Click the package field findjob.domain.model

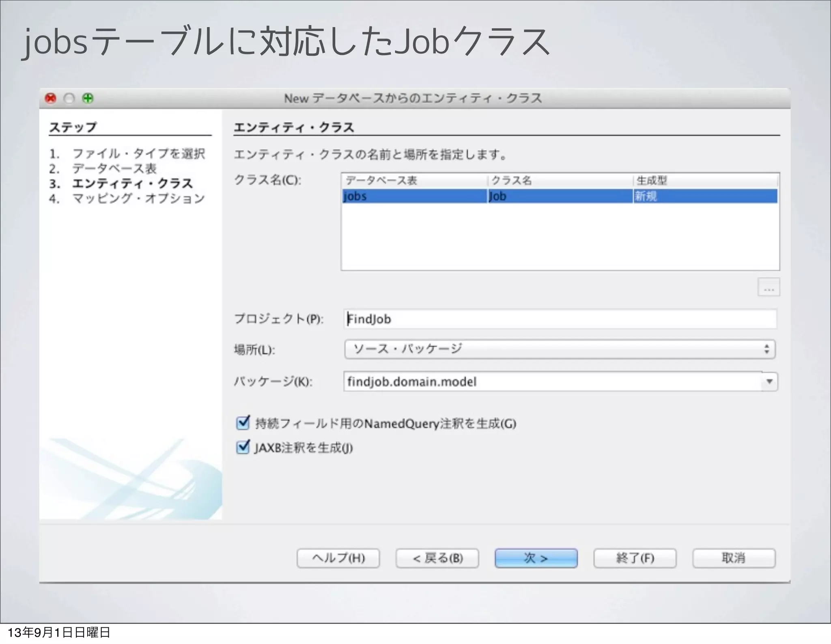552,381
